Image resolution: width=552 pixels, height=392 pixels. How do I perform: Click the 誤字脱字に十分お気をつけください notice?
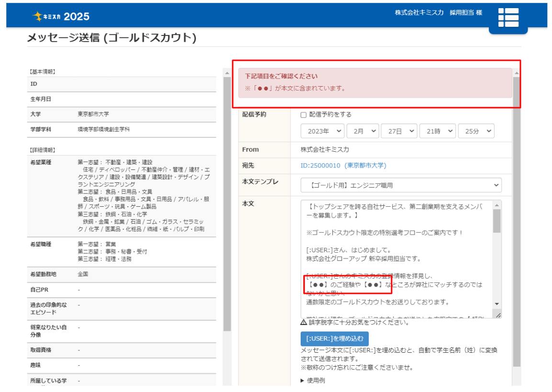[x=359, y=322]
